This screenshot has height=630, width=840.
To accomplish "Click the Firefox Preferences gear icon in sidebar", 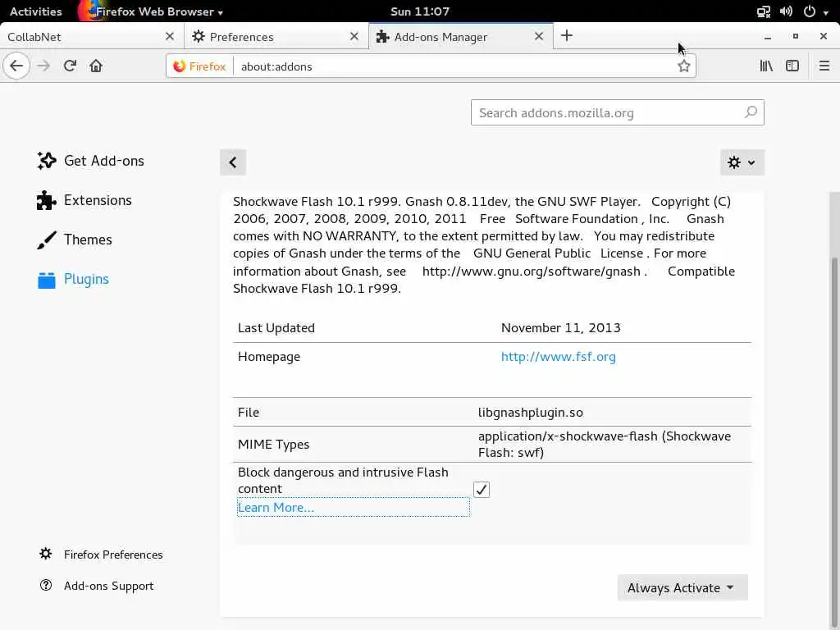I will (x=46, y=554).
